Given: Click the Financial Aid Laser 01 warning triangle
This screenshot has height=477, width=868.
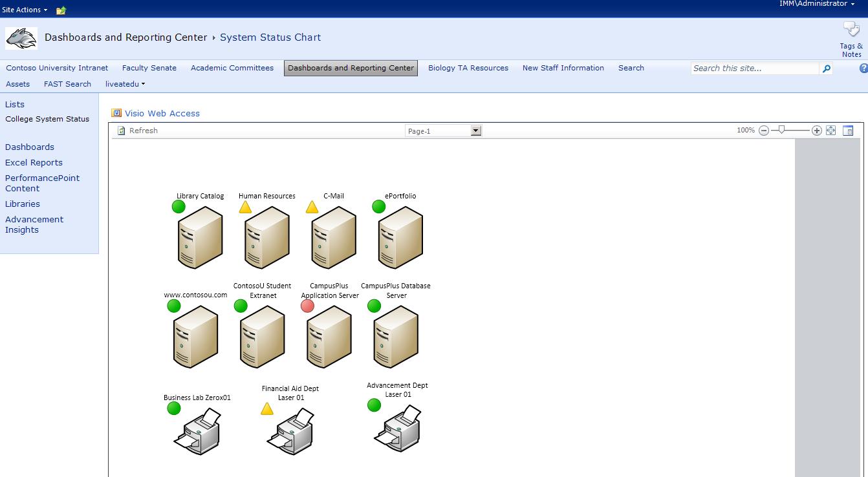Looking at the screenshot, I should pos(267,408).
